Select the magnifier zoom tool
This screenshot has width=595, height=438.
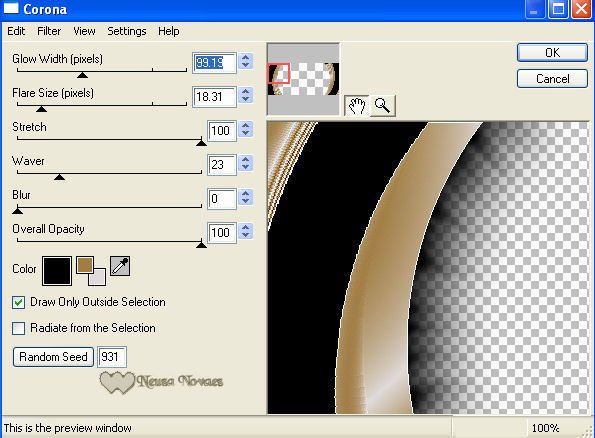click(382, 106)
